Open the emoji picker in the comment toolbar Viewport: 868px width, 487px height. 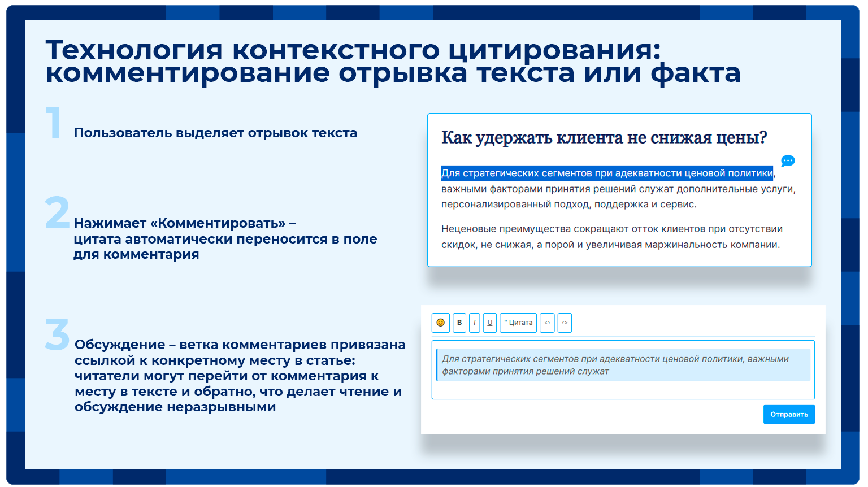[x=440, y=323]
